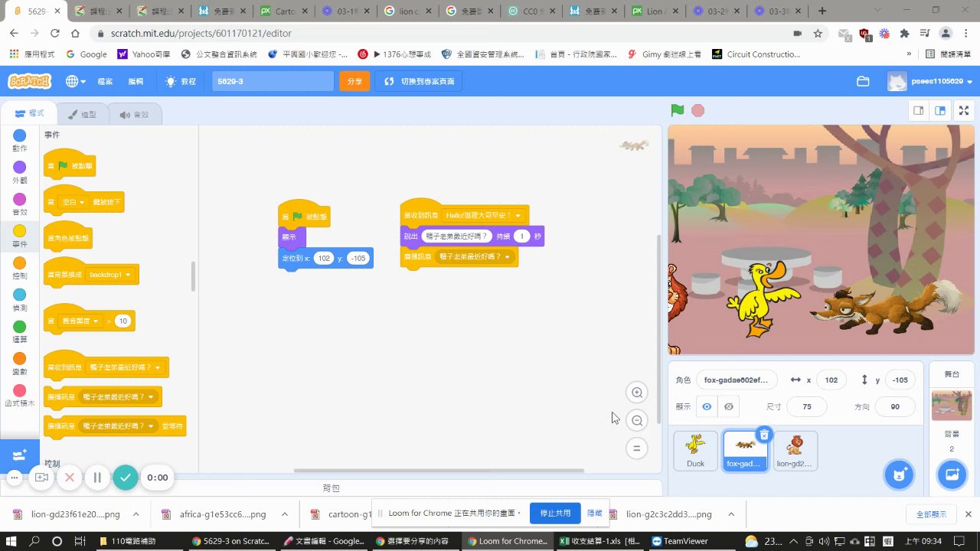Select the 動作 motion block category
Image resolution: width=980 pixels, height=551 pixels.
(19, 141)
